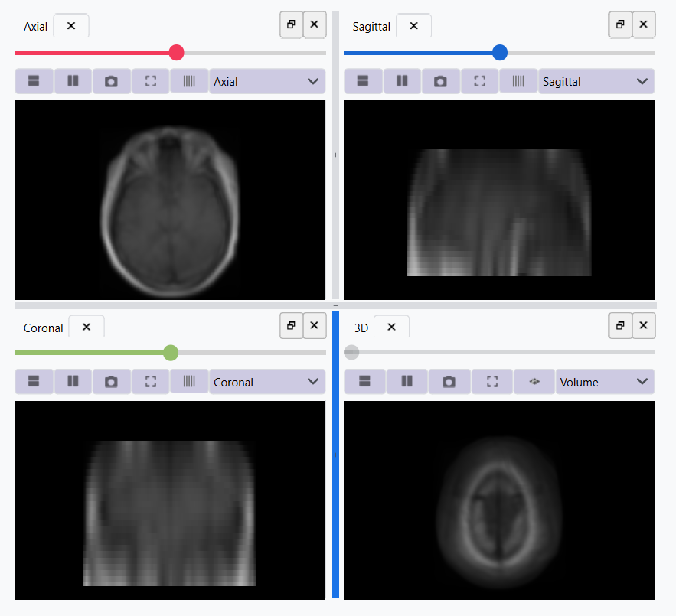Capture a snapshot of the 3D view
The width and height of the screenshot is (676, 616).
pos(449,382)
